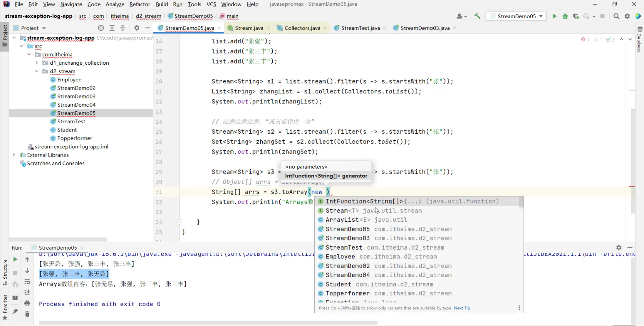Open Project panel options gear

(137, 28)
